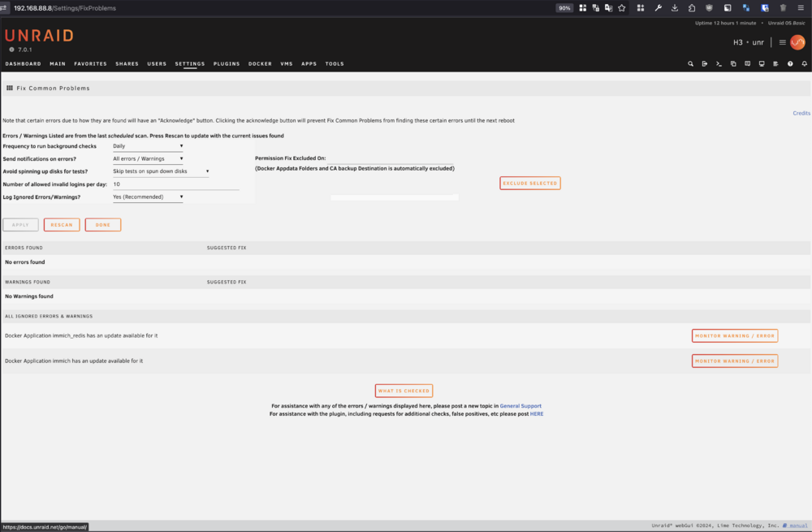The height and width of the screenshot is (532, 812).
Task: Click the Done button
Action: (x=103, y=225)
